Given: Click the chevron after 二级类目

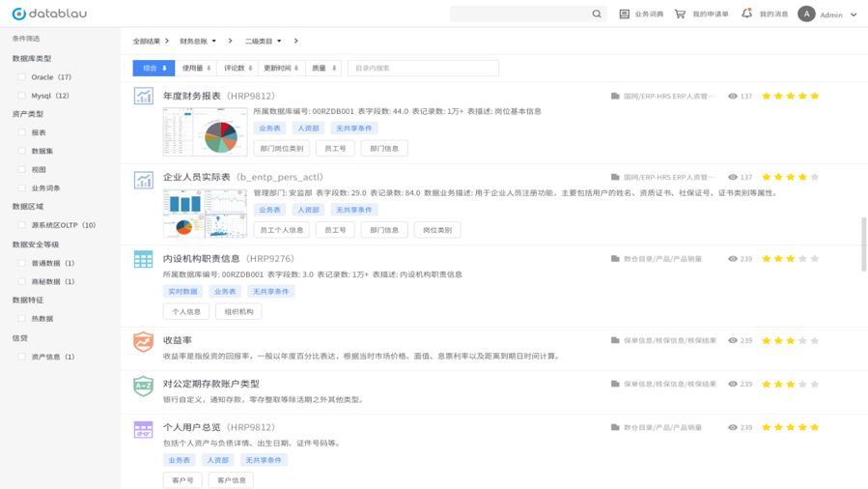Looking at the screenshot, I should click(x=295, y=41).
